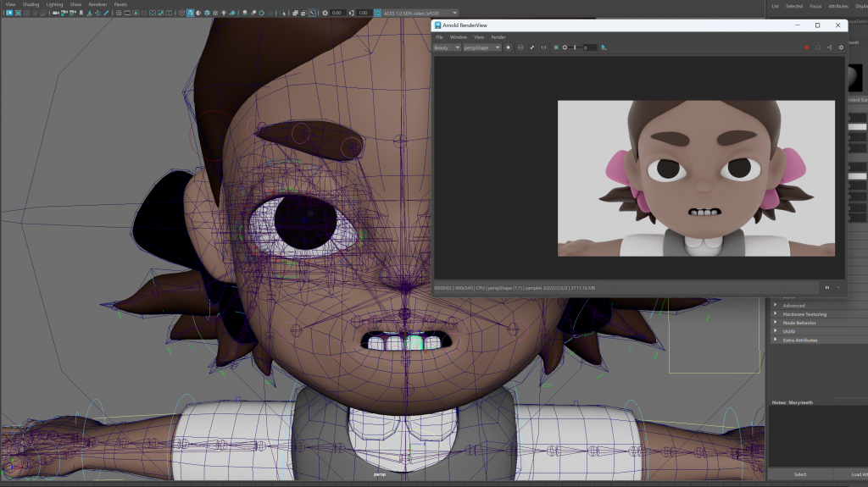This screenshot has width=868, height=487.
Task: Click the exposure icon beside 0.00
Action: pyautogui.click(x=325, y=13)
